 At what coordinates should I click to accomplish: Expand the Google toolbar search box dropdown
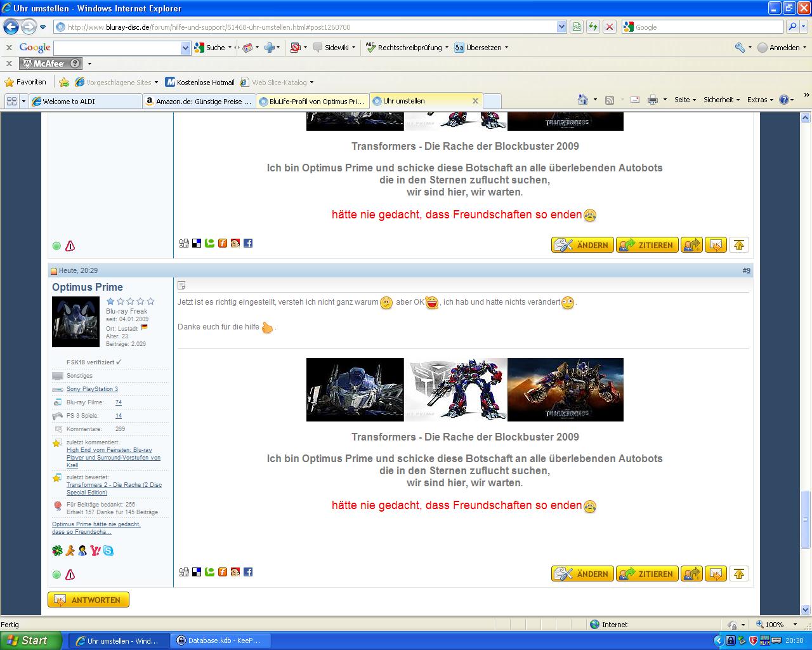(185, 48)
